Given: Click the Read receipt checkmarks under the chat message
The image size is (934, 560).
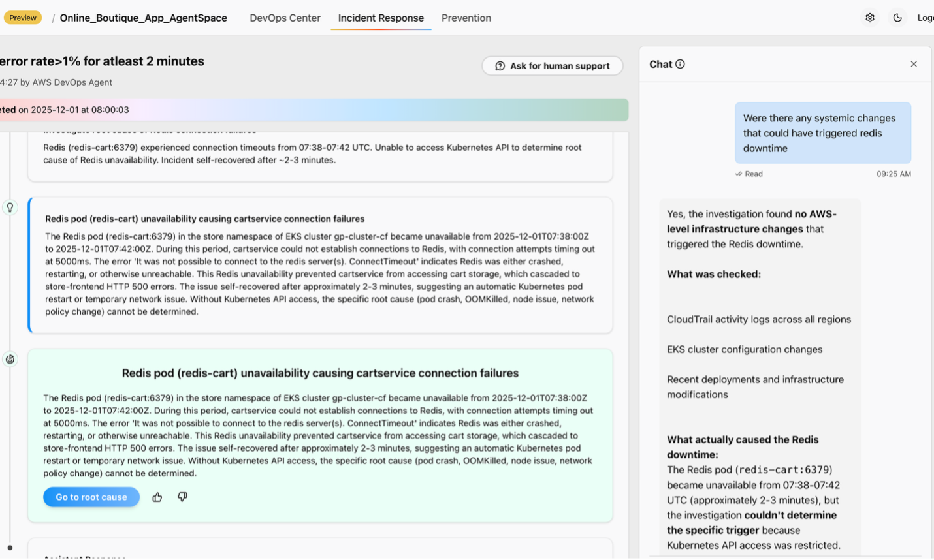Looking at the screenshot, I should pos(739,174).
